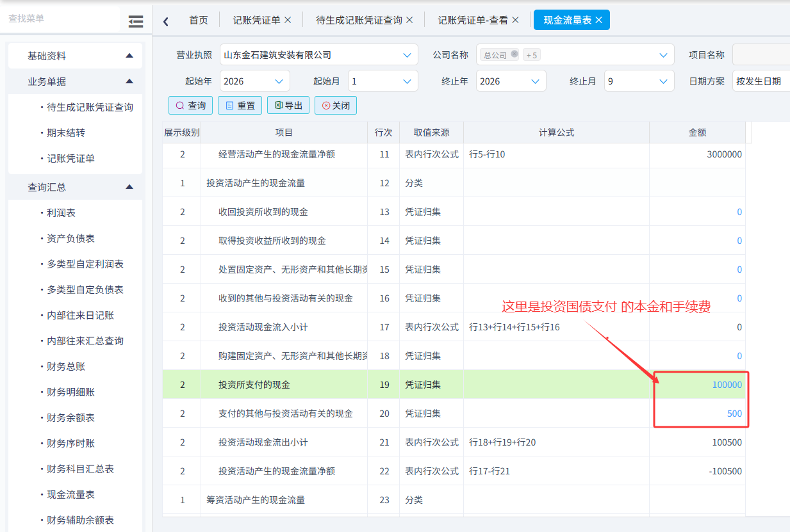
Task: Collapse the 基础资料 menu section
Action: point(129,56)
